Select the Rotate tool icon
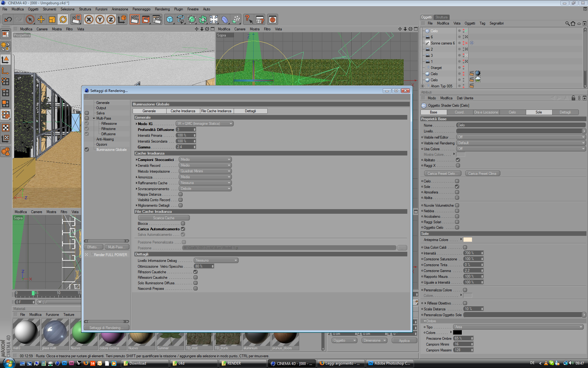The image size is (588, 368). coord(63,20)
